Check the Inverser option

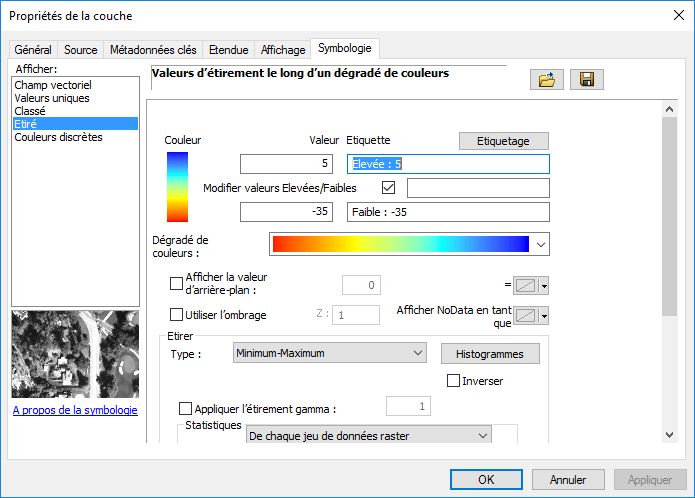(x=454, y=381)
